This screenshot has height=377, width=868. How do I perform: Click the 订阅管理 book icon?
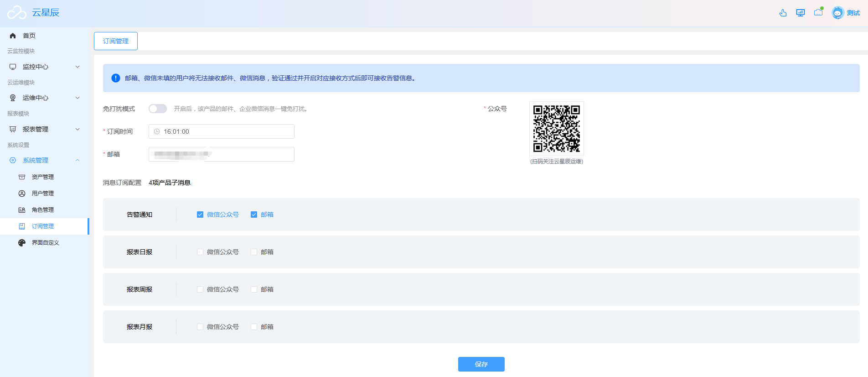point(22,226)
